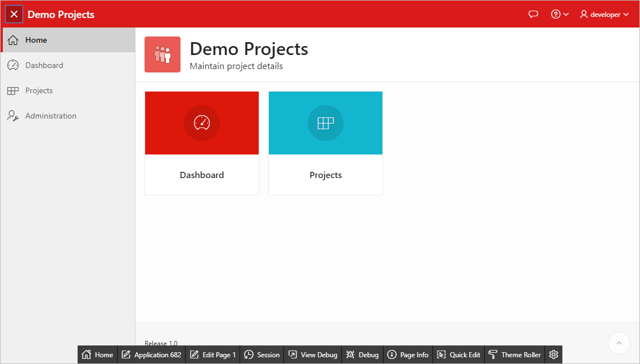Open the feedback chat icon in header
Image resolution: width=640 pixels, height=364 pixels.
[533, 14]
